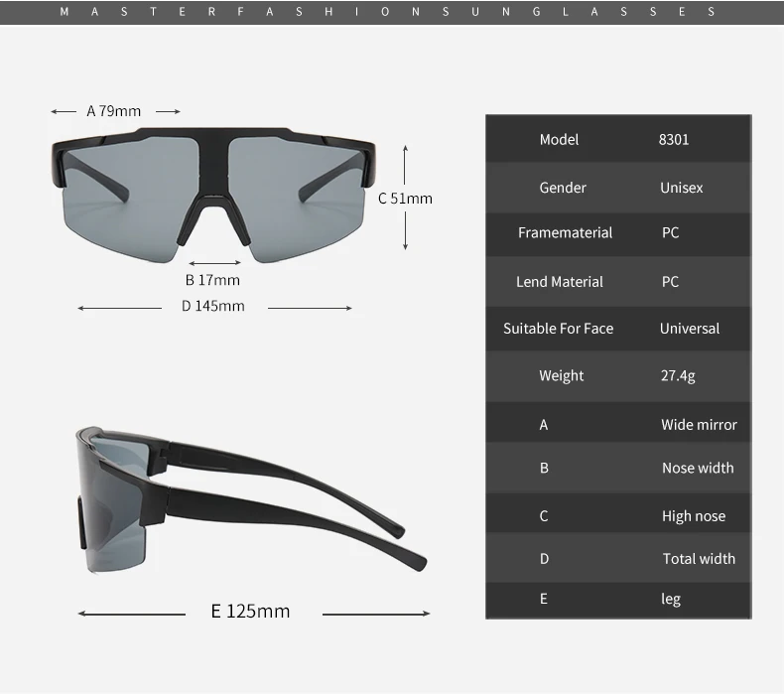Select the E 125mm leg length label
The width and height of the screenshot is (784, 694).
pos(250,611)
